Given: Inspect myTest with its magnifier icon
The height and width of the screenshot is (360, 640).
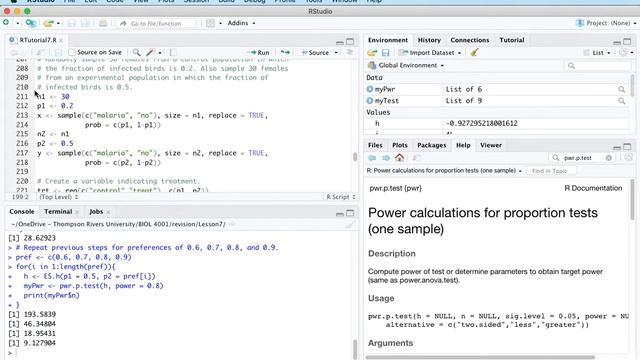Looking at the screenshot, I should (621, 101).
